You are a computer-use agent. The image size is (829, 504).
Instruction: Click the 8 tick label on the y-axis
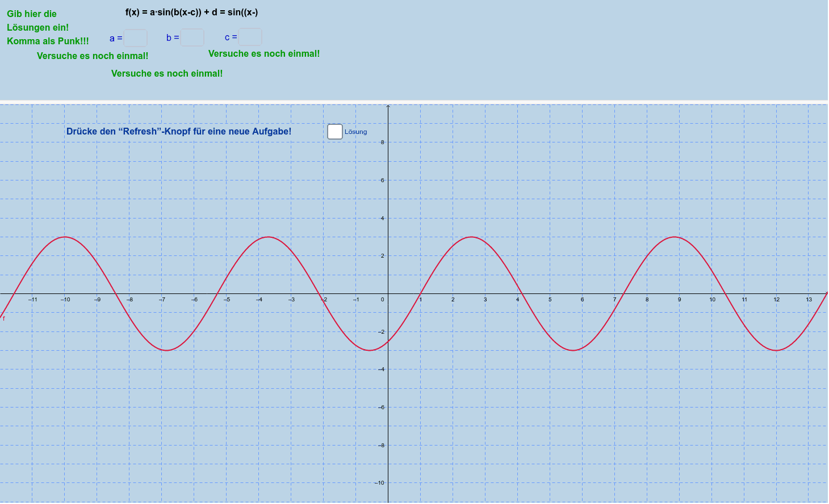point(382,142)
